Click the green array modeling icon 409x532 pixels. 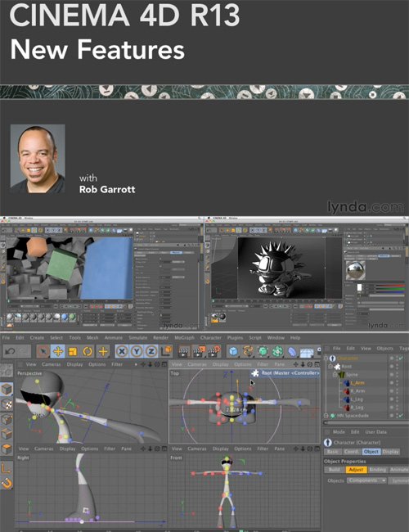coord(277,351)
